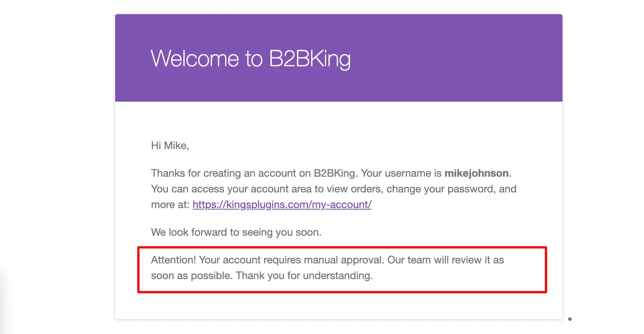This screenshot has height=334, width=644.
Task: Click the Welcome to B2BKing heading
Action: (251, 59)
